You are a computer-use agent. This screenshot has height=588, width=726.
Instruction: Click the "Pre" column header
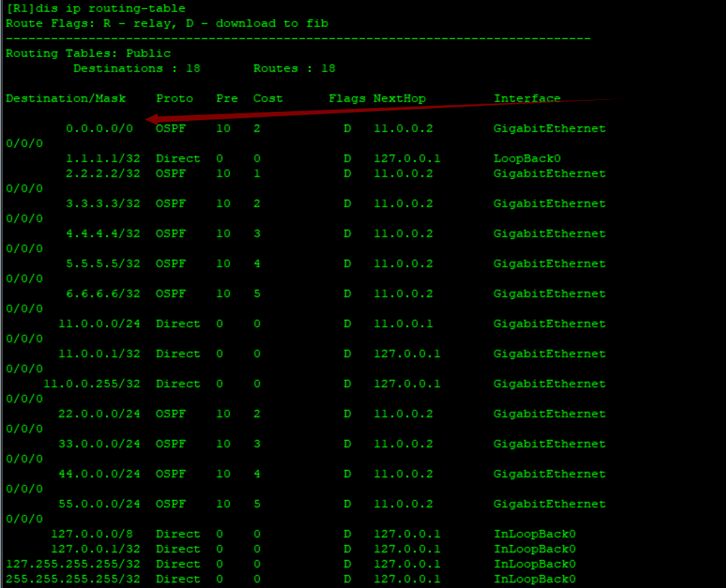(227, 98)
